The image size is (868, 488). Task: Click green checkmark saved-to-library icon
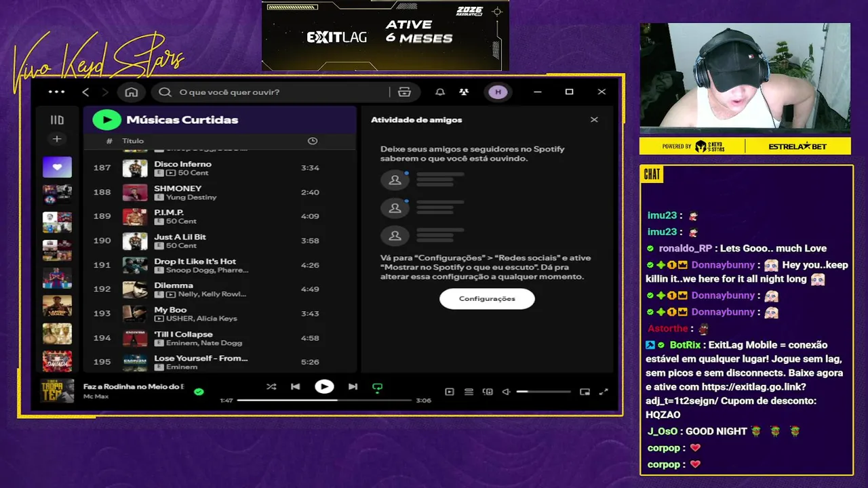click(199, 392)
